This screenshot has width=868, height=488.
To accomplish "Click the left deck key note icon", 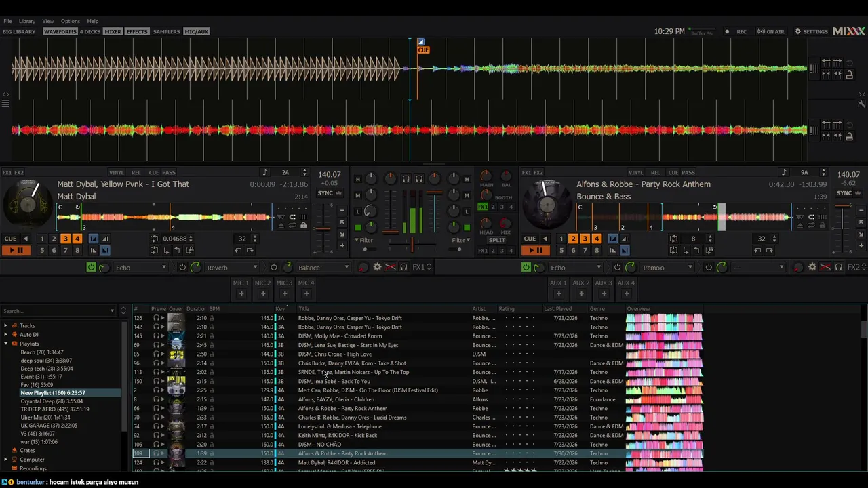I will (x=265, y=173).
